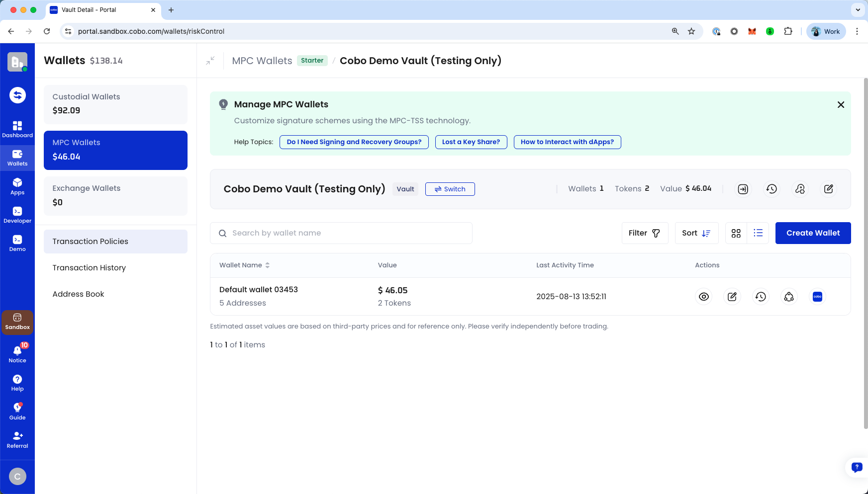Click the Referral icon in sidebar
Image resolution: width=868 pixels, height=494 pixels.
[x=17, y=439]
